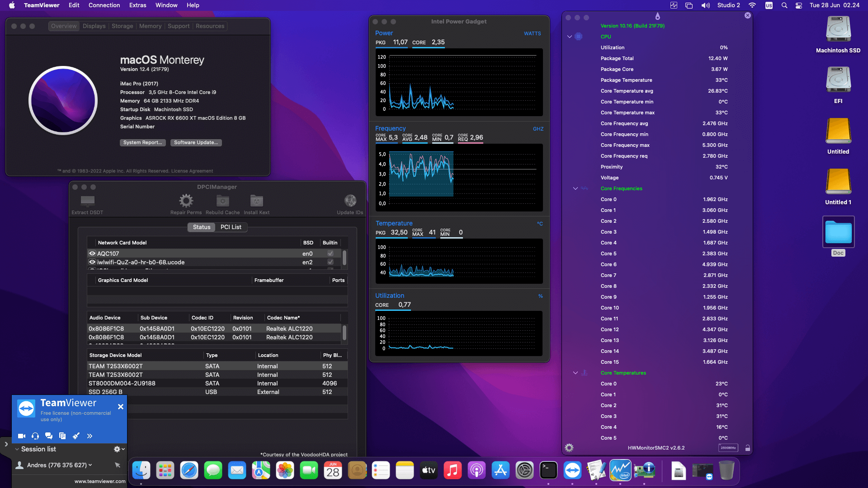Open Wi-Fi status in menu bar
Viewport: 868px width, 488px height.
tap(752, 5)
